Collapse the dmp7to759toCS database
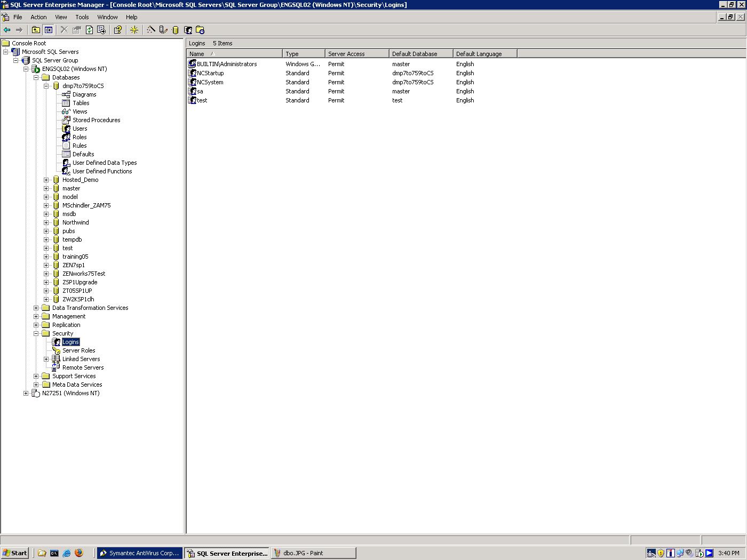Screen dimensions: 747x560 tap(46, 86)
